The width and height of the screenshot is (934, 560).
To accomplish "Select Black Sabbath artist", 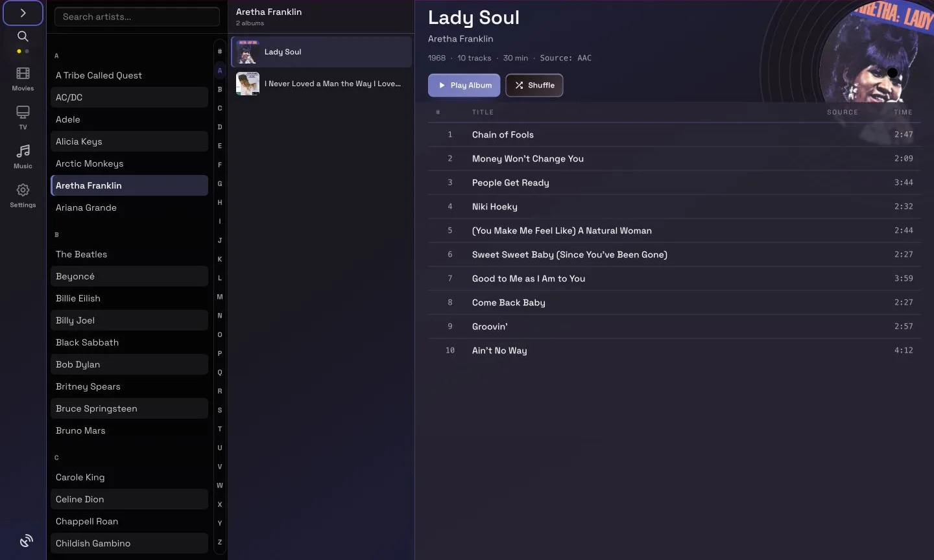I will [x=129, y=342].
